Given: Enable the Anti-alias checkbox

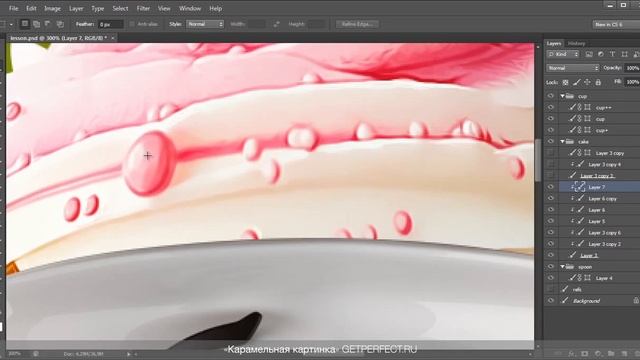Looking at the screenshot, I should pos(132,24).
